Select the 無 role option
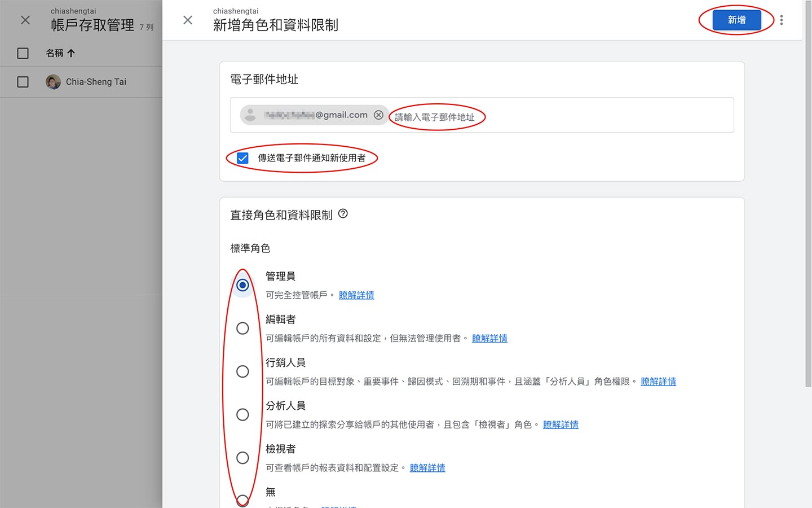The image size is (812, 508). coord(242,500)
